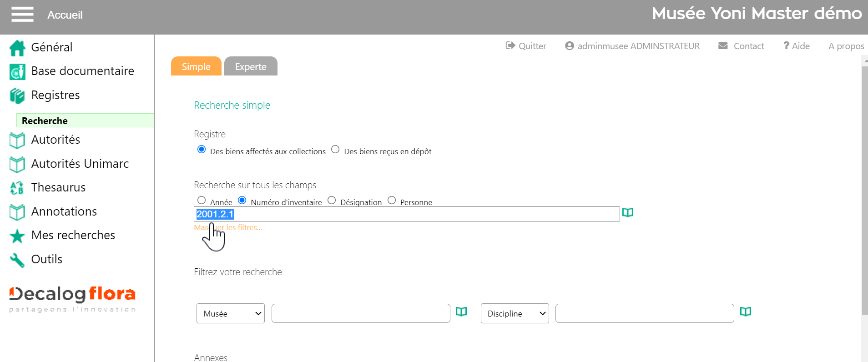
Task: Switch to the Experte tab
Action: point(251,66)
